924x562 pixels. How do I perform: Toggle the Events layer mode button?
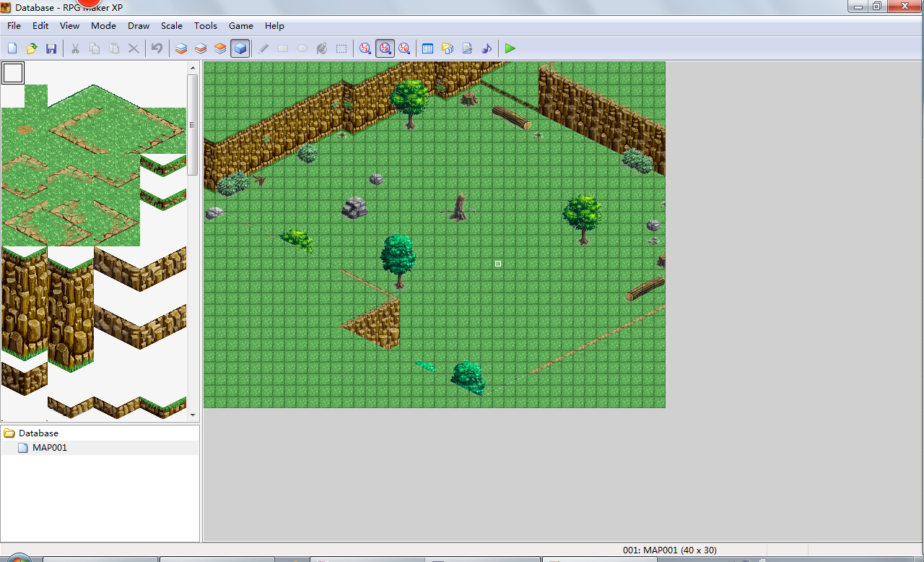click(x=240, y=48)
